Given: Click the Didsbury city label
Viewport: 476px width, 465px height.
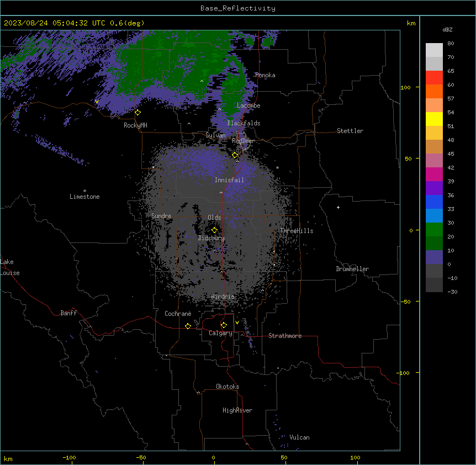Looking at the screenshot, I should (x=211, y=238).
